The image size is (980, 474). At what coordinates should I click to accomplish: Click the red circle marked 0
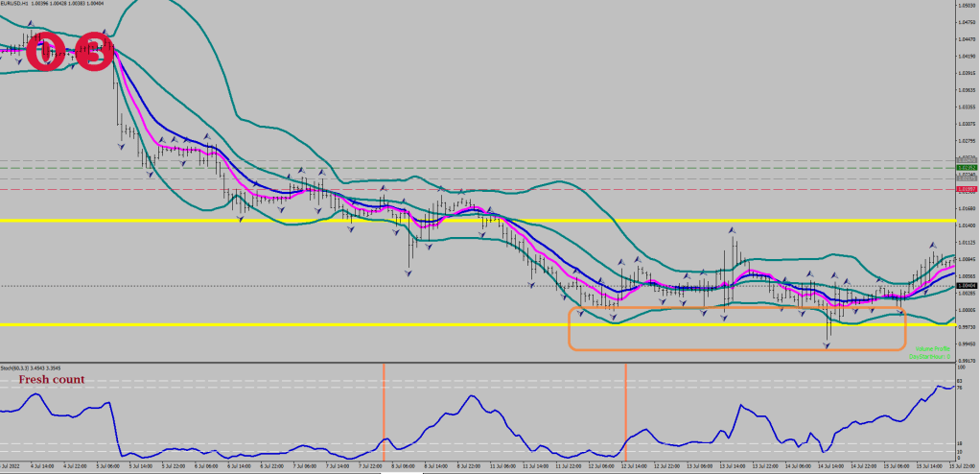coord(44,53)
